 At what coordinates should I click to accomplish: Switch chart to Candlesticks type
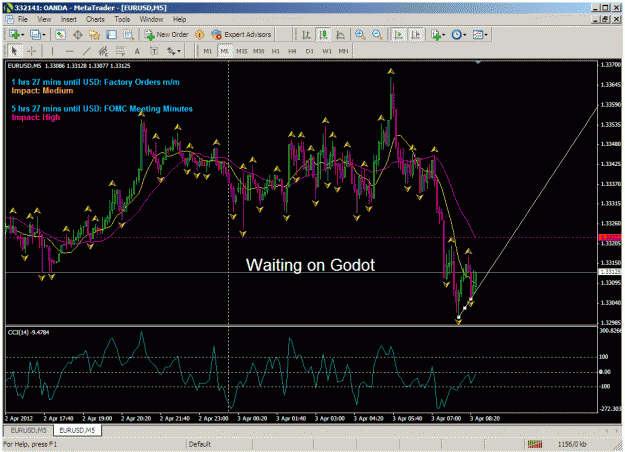[x=323, y=35]
